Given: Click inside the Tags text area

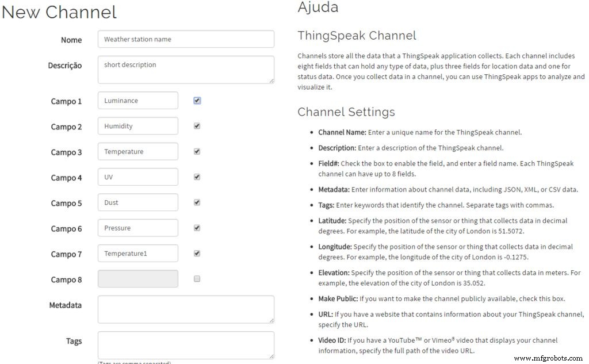Looking at the screenshot, I should tap(186, 345).
